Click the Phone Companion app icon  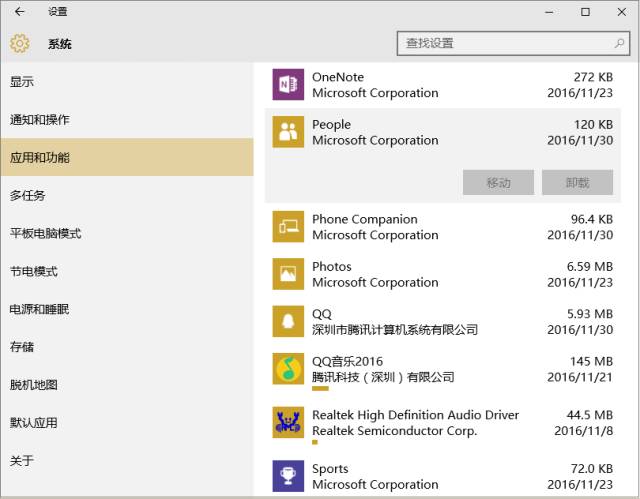[288, 226]
